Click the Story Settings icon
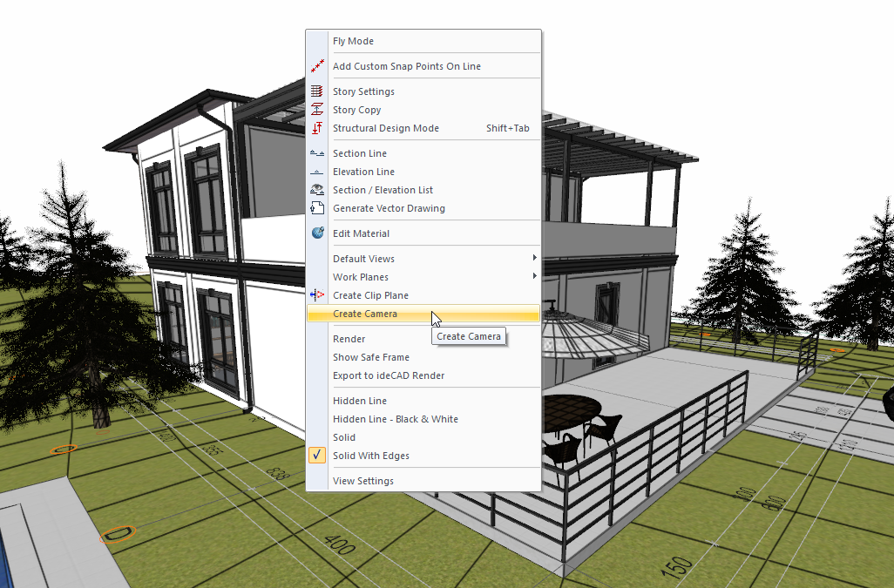Image resolution: width=894 pixels, height=588 pixels. click(x=317, y=91)
